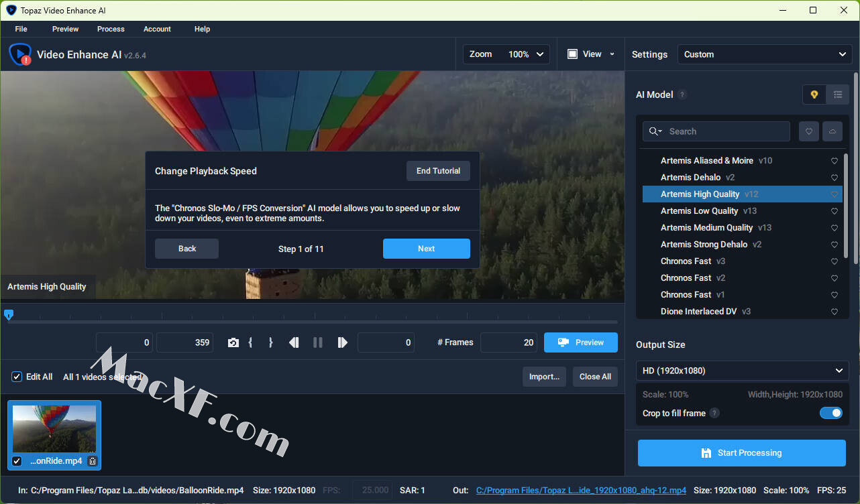Viewport: 860px width, 504px height.
Task: Open the output file path link
Action: [x=581, y=491]
